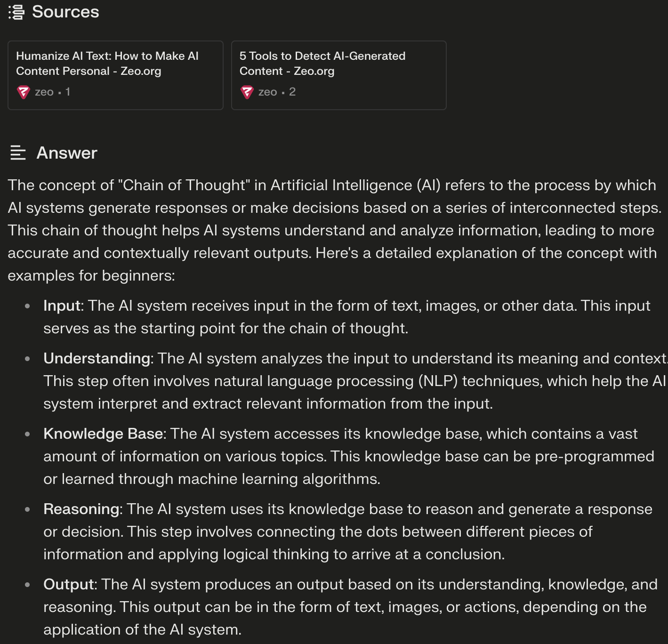
Task: Click the bold Input term
Action: [x=62, y=306]
